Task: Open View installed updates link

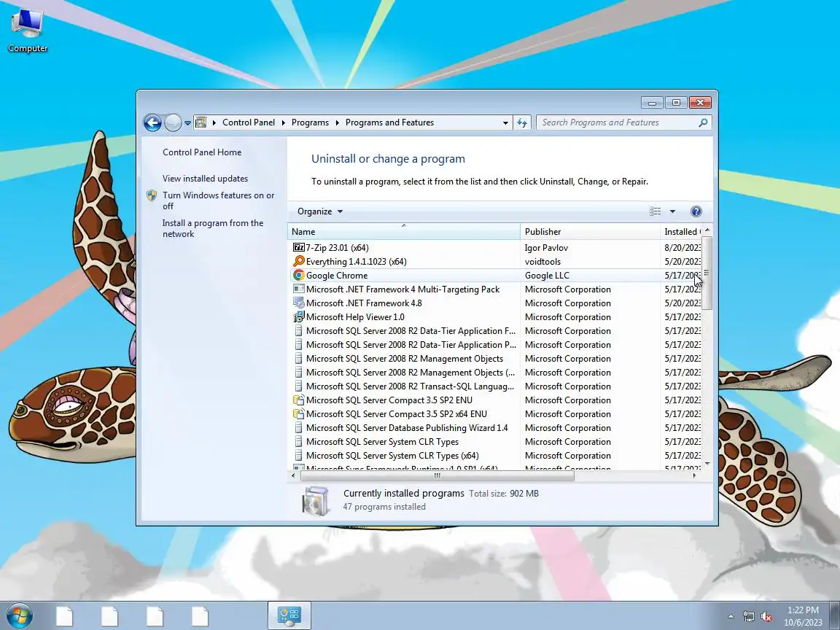Action: click(205, 179)
